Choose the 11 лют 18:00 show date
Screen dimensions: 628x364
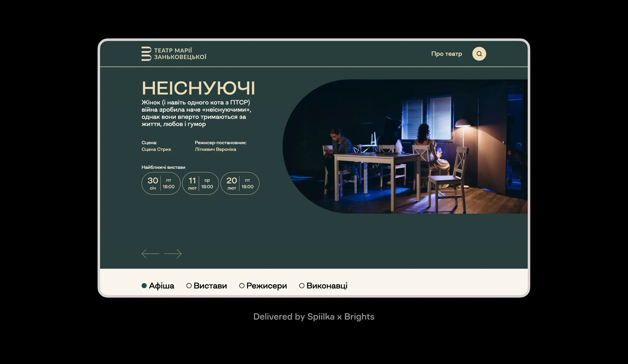point(201,183)
